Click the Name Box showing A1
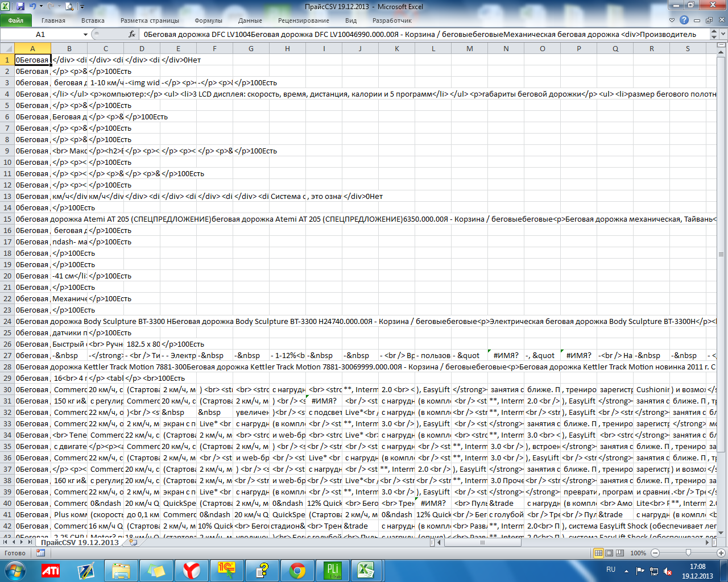The image size is (728, 582). [x=41, y=34]
